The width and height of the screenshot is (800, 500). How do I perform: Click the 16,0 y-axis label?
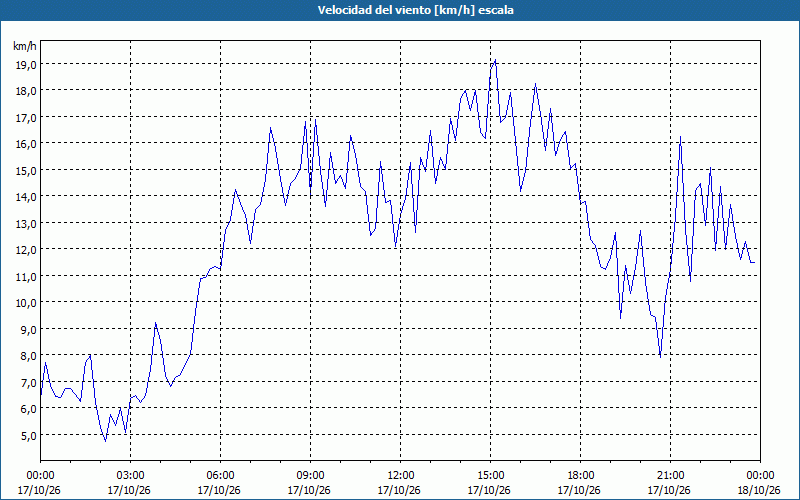coord(26,144)
